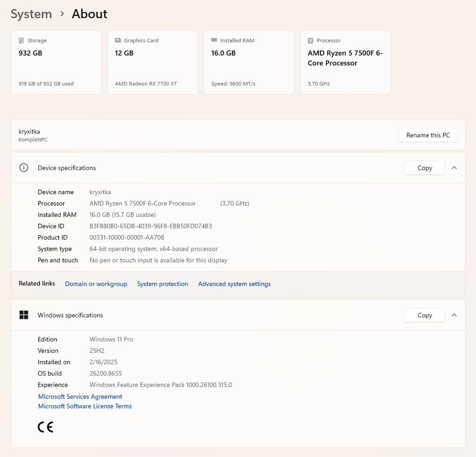Copy Windows specifications
Viewport: 476px width, 457px height.
click(x=425, y=315)
